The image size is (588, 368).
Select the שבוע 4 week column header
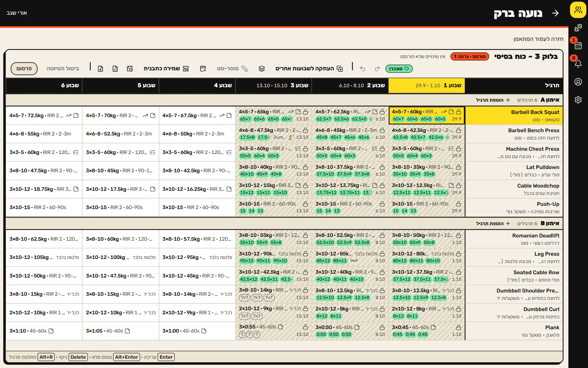tap(197, 86)
